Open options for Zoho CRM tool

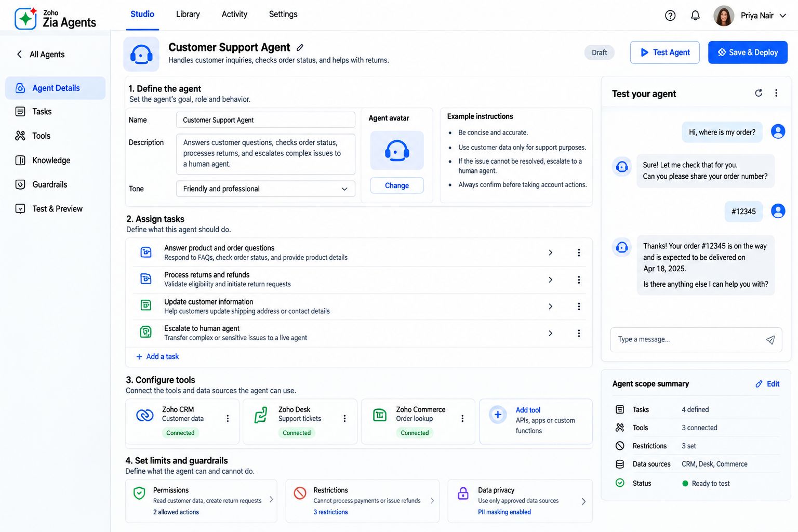228,418
